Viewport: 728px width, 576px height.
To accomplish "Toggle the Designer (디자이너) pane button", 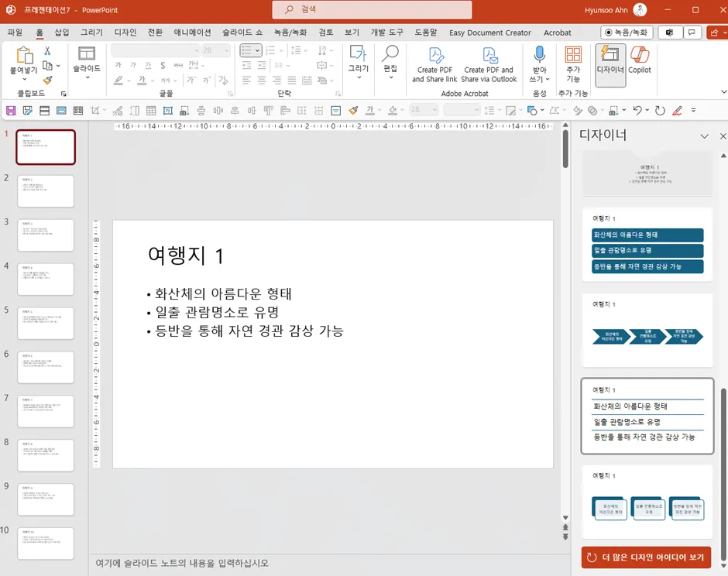I will pyautogui.click(x=610, y=60).
